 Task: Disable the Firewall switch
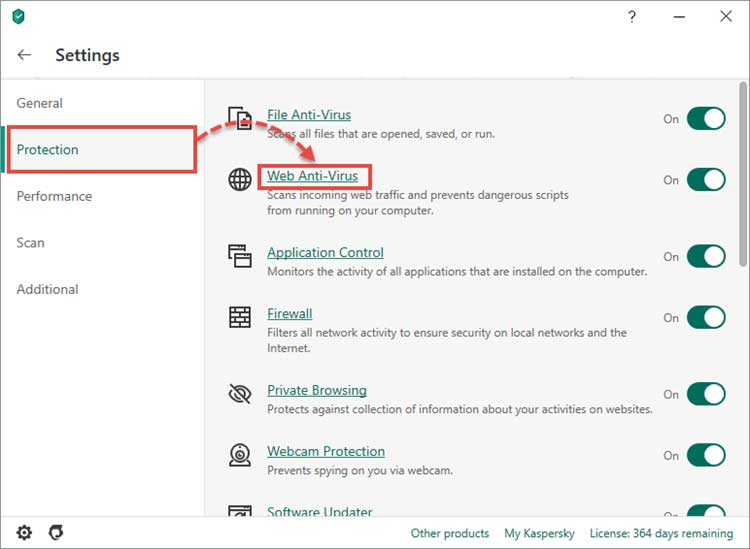pyautogui.click(x=706, y=318)
